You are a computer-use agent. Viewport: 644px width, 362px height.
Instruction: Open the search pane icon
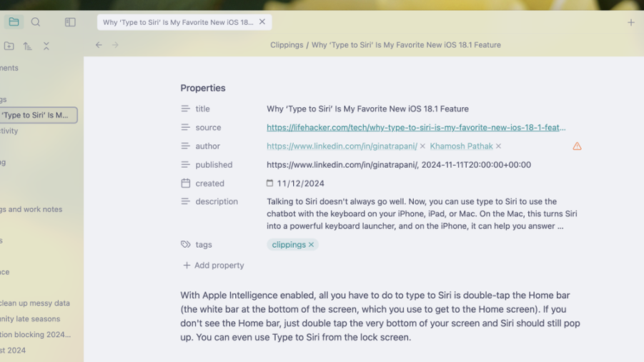[x=35, y=22]
